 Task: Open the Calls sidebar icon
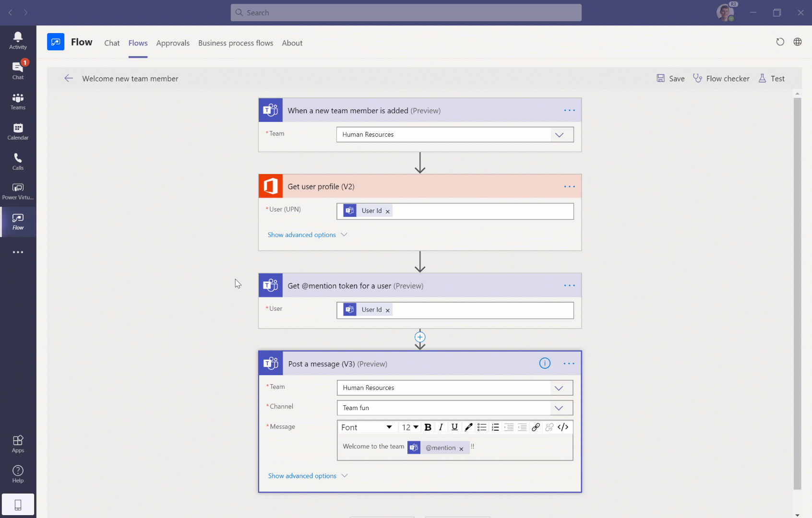pyautogui.click(x=18, y=161)
